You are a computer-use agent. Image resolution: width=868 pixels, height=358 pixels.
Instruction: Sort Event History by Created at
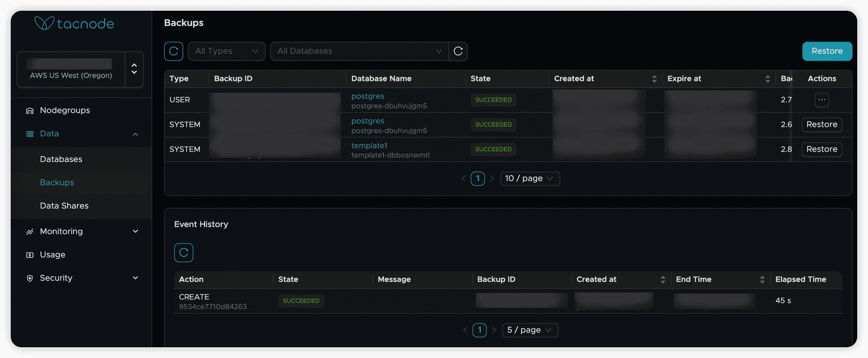click(x=662, y=280)
